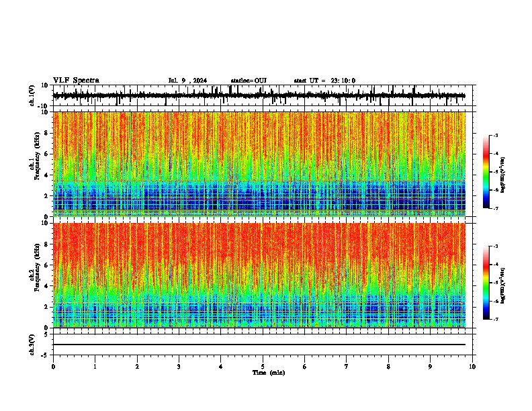The width and height of the screenshot is (532, 411).
Task: Click time axis tick label '7'
Action: click(347, 367)
